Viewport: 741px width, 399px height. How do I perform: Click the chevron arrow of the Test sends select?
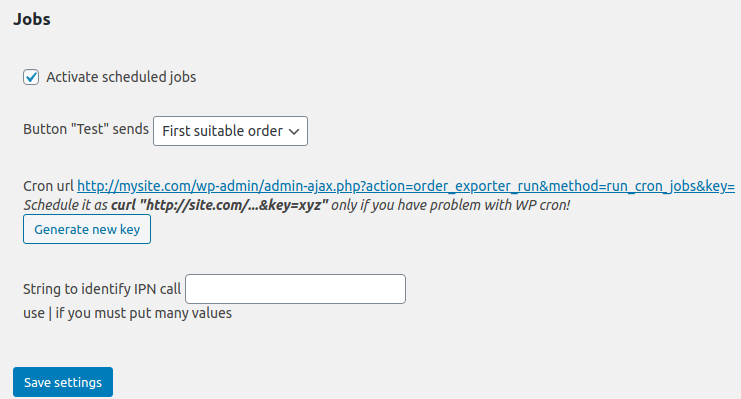pos(294,131)
